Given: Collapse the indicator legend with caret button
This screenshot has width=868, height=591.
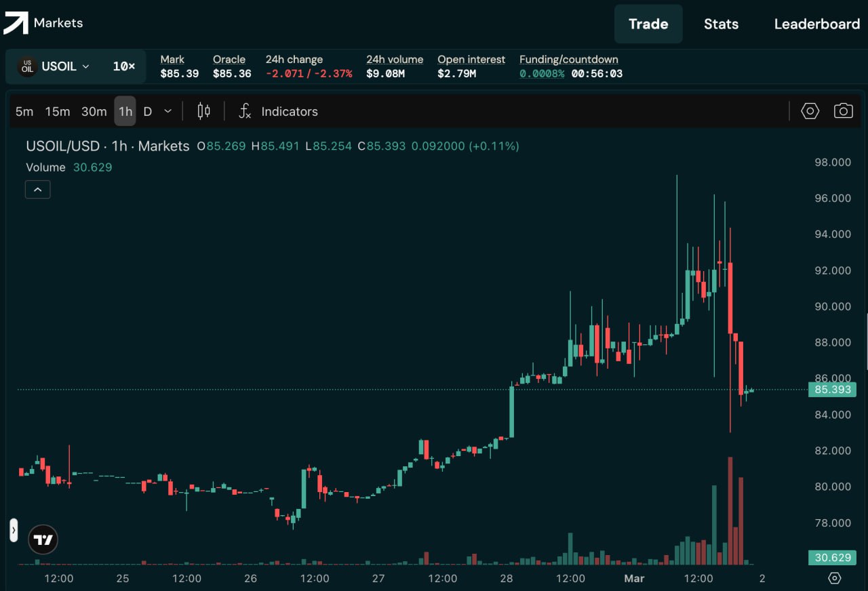Looking at the screenshot, I should (x=38, y=190).
